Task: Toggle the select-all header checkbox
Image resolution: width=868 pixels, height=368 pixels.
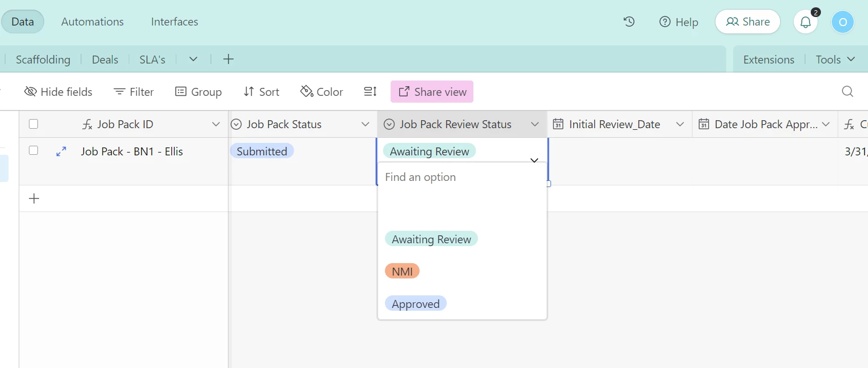Action: (x=33, y=124)
